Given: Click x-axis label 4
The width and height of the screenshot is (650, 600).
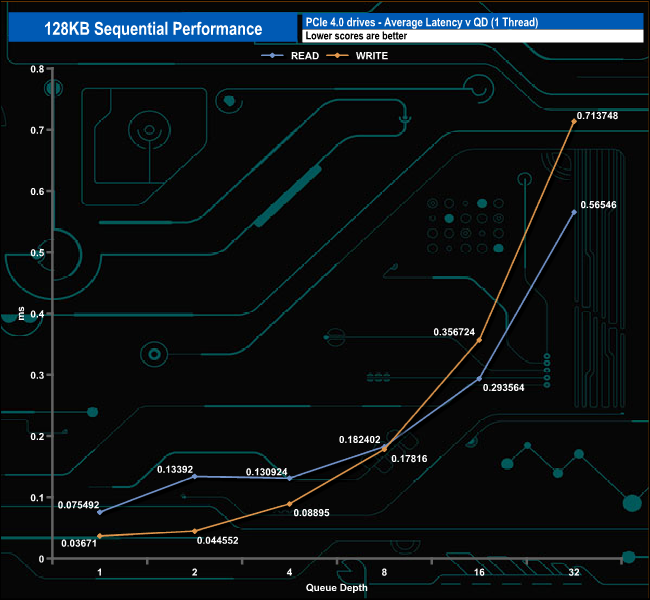Looking at the screenshot, I should pos(289,572).
